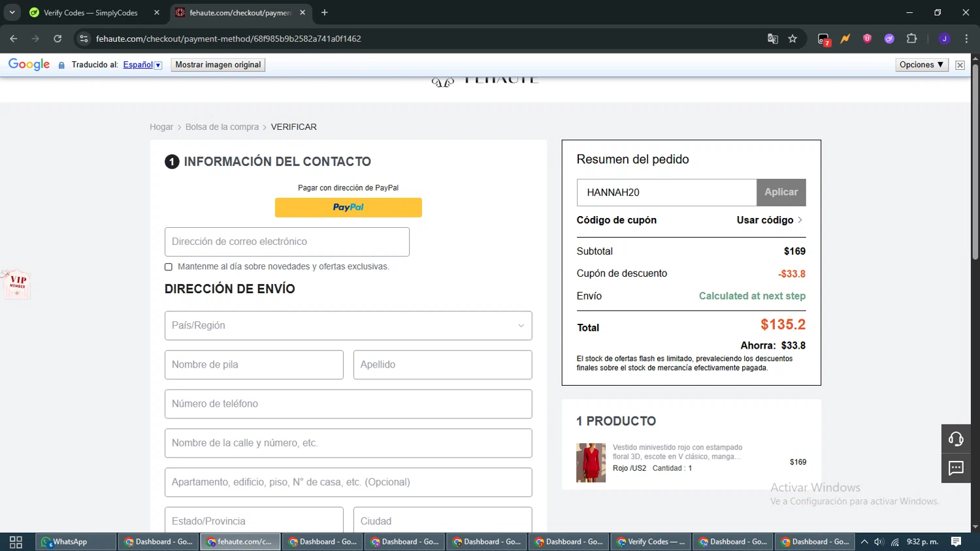The image size is (980, 551).
Task: Click the Número de teléfono field
Action: click(348, 404)
